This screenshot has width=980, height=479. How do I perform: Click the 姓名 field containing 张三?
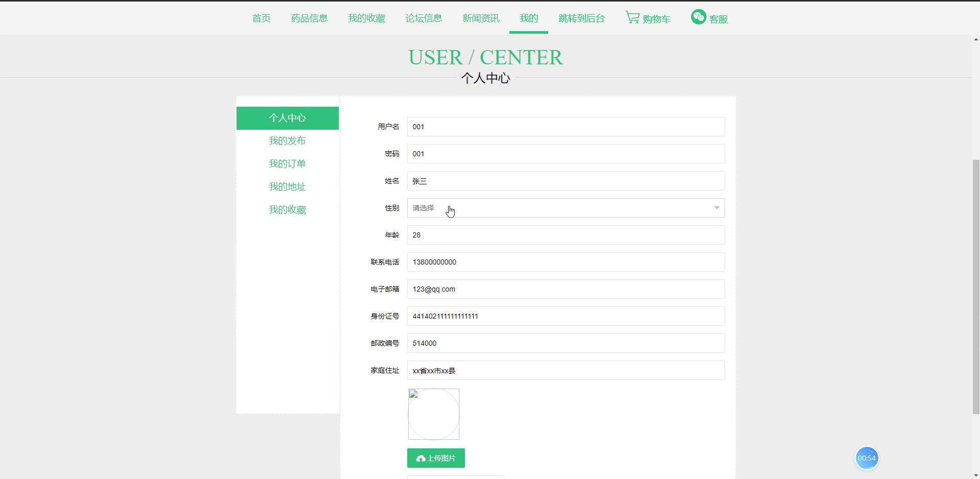(x=566, y=181)
